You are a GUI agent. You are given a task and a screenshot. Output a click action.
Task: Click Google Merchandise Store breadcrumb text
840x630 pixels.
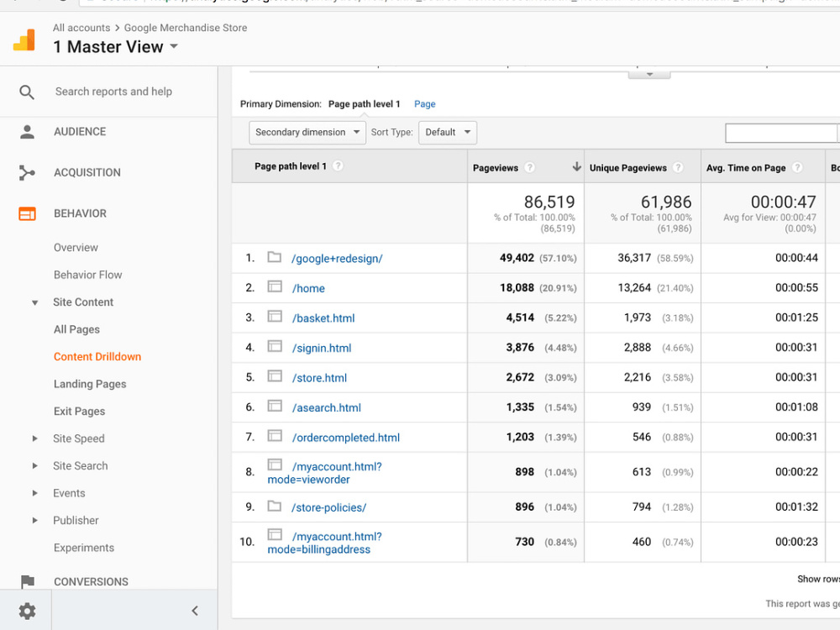[186, 28]
